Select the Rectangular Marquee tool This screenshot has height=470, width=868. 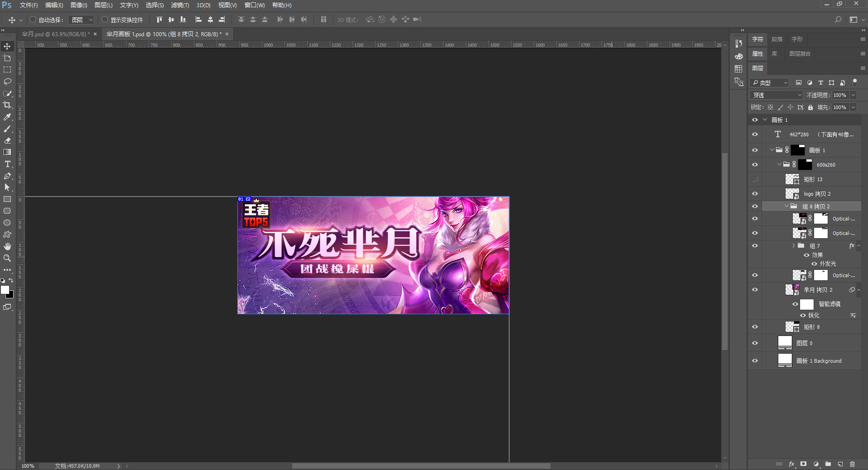tap(7, 70)
